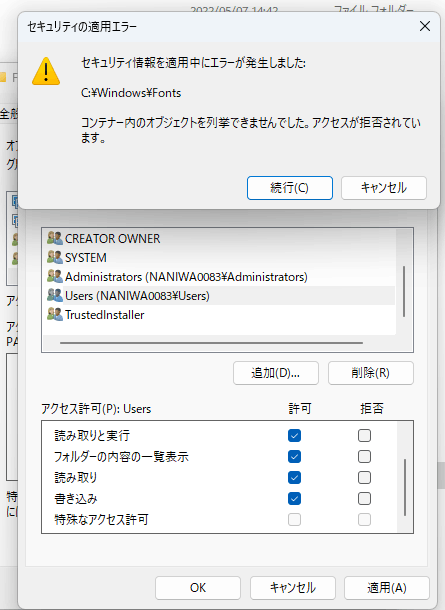The image size is (445, 610).
Task: Click the 続行(C) button
Action: [290, 188]
